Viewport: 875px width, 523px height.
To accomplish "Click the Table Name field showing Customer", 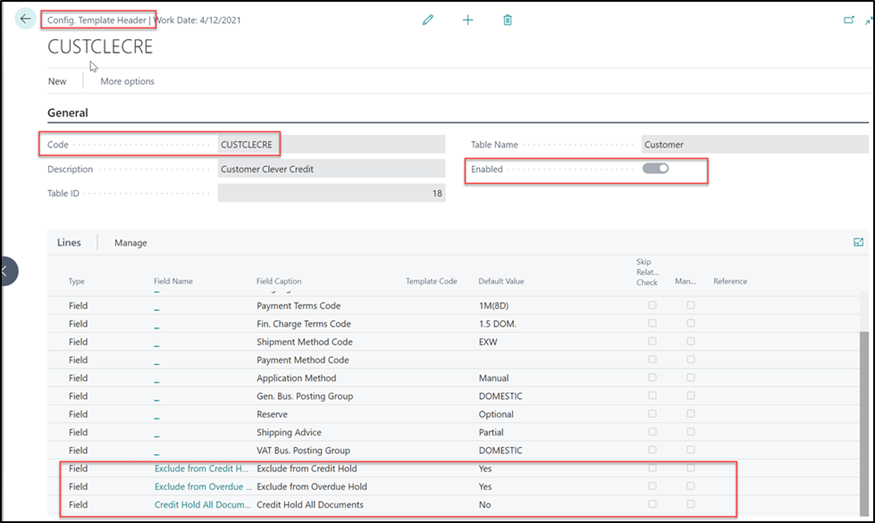I will tap(754, 145).
